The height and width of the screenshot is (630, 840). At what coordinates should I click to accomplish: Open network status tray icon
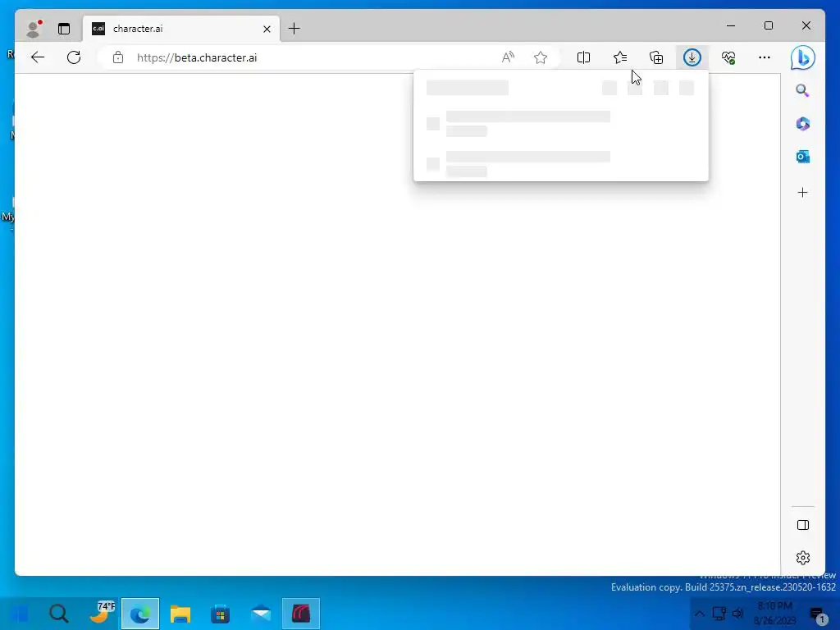click(719, 614)
